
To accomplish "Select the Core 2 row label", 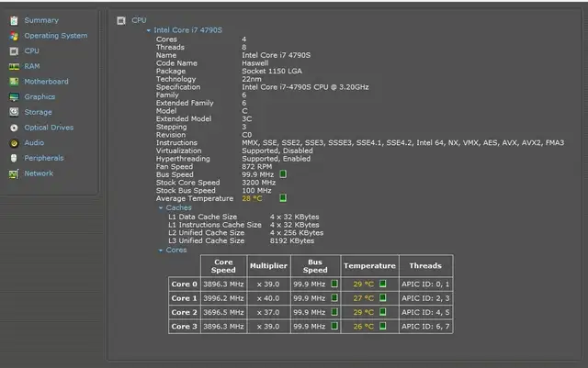I will [184, 312].
